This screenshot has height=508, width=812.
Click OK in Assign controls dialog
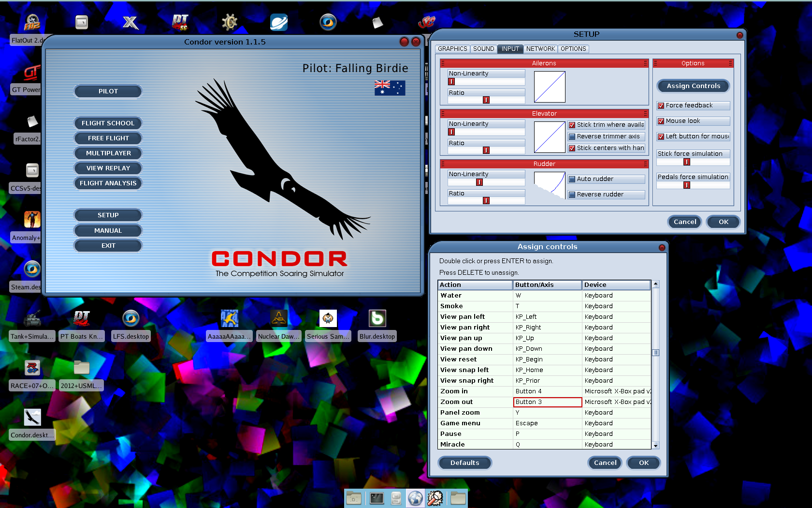tap(644, 463)
